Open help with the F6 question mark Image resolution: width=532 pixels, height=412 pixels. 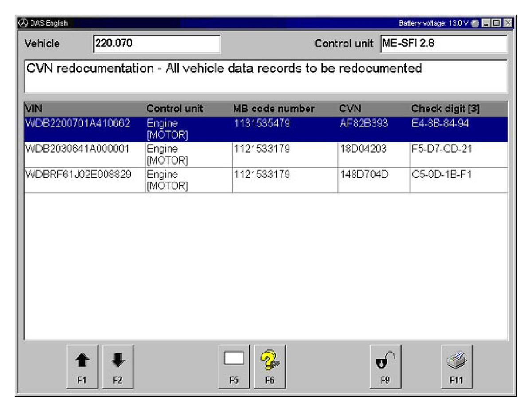pyautogui.click(x=270, y=366)
